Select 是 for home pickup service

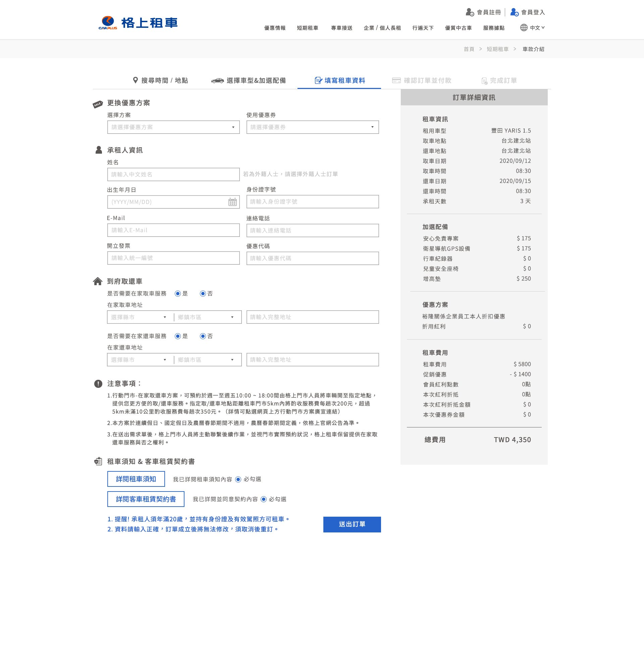tap(177, 294)
